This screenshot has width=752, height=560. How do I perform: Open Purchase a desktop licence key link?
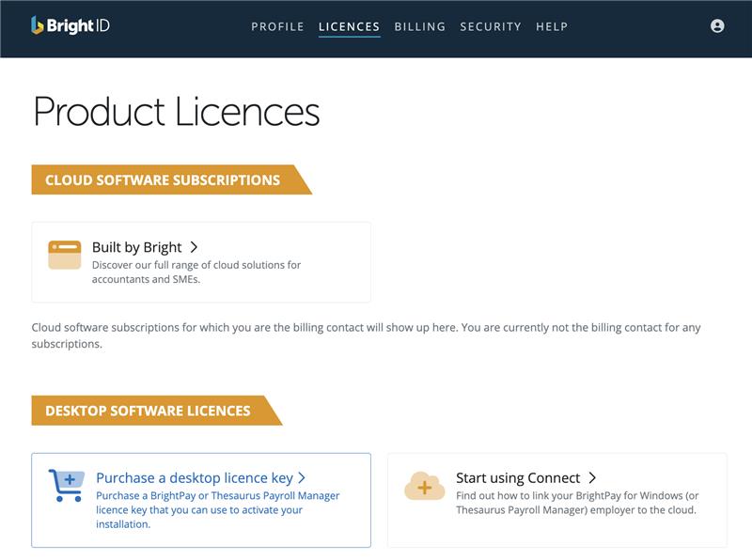coord(195,478)
